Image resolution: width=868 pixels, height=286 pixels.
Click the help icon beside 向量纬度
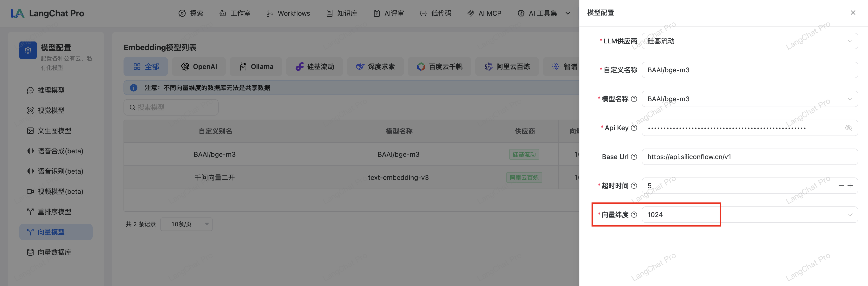coord(634,215)
